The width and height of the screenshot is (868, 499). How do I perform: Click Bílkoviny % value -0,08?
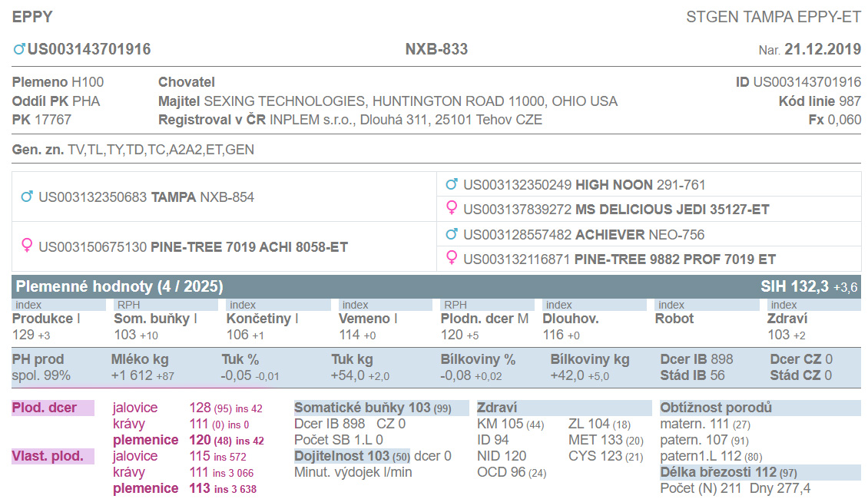point(456,375)
